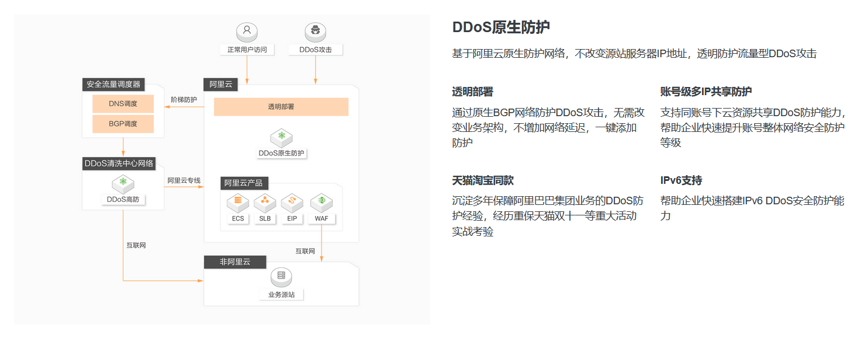Screen dimensions: 868x338
Task: Click the DDoS原生防护 main heading
Action: (x=501, y=27)
